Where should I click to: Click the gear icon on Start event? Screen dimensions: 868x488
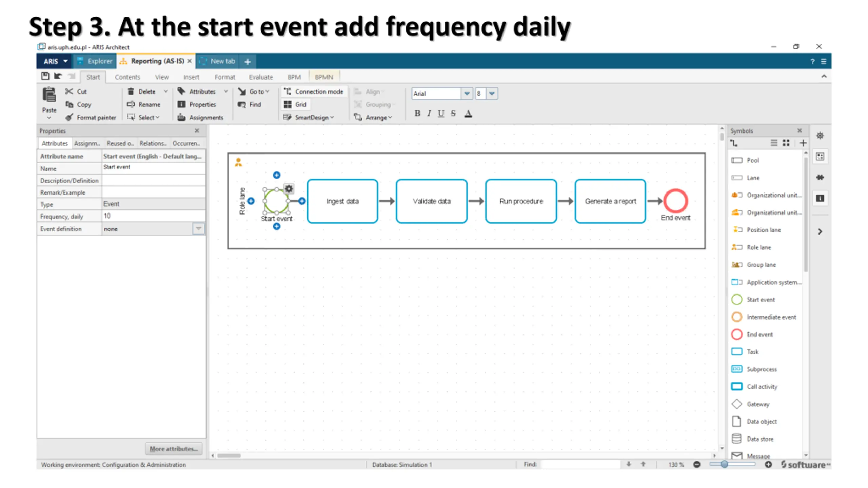pyautogui.click(x=289, y=189)
